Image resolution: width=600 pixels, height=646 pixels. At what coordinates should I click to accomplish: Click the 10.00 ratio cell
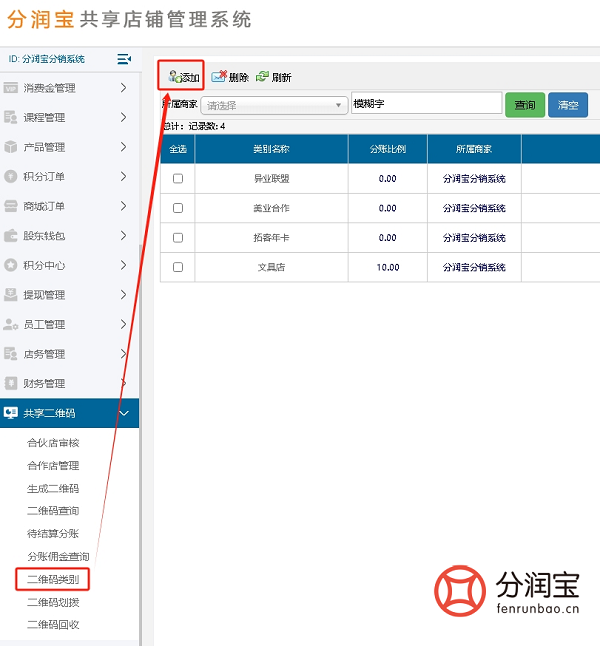point(388,267)
